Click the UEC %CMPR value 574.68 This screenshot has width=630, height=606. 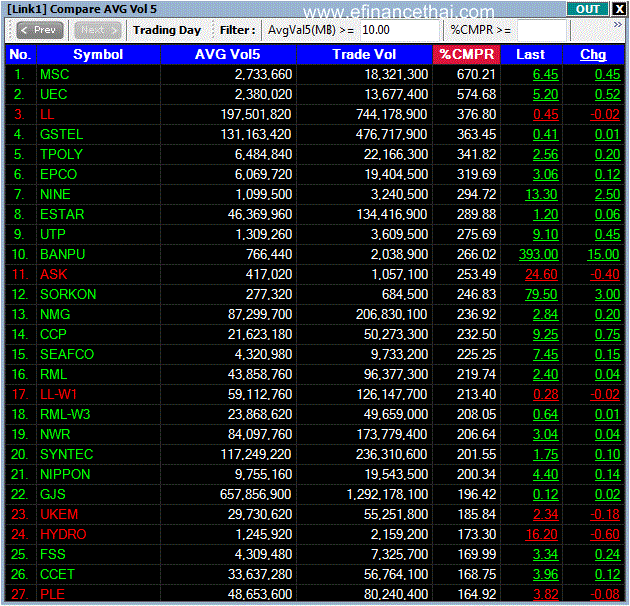coord(476,94)
